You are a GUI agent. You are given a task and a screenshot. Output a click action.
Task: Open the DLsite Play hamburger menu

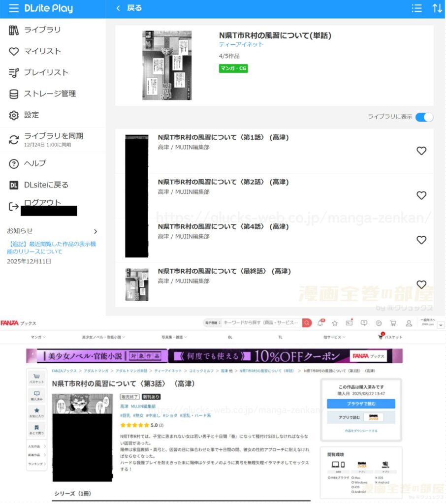click(14, 8)
